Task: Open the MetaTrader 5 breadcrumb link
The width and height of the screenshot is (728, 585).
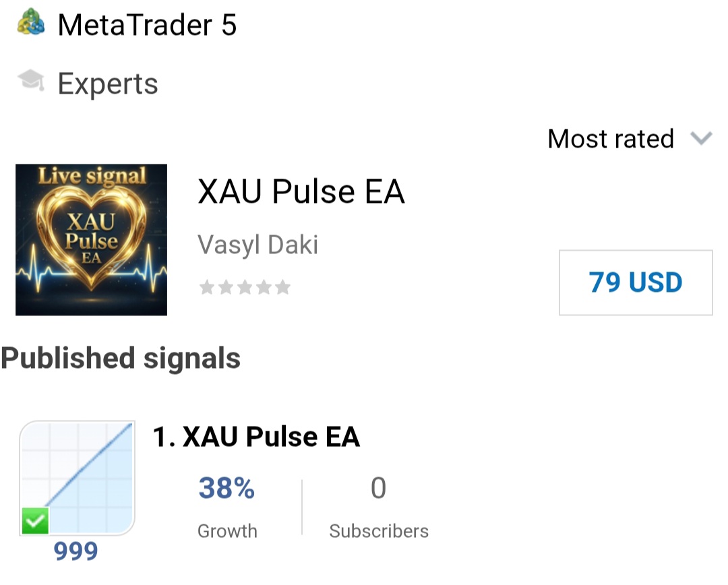Action: point(147,26)
